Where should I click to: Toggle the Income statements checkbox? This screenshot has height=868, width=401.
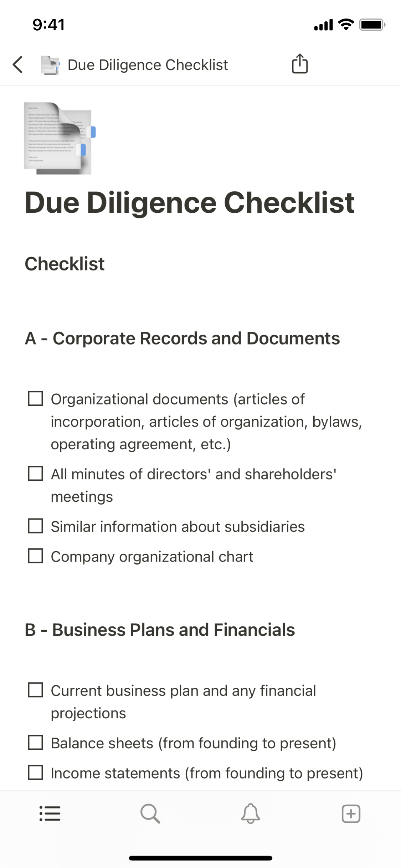tap(36, 773)
